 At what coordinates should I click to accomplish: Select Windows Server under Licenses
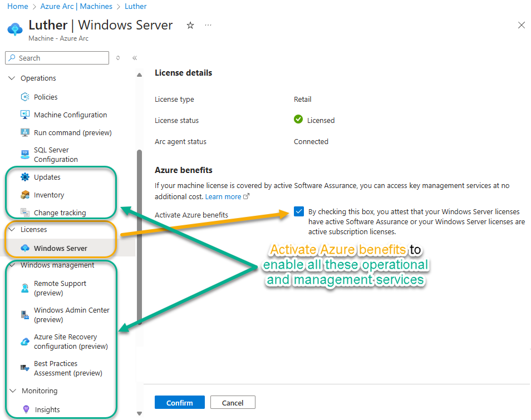60,248
